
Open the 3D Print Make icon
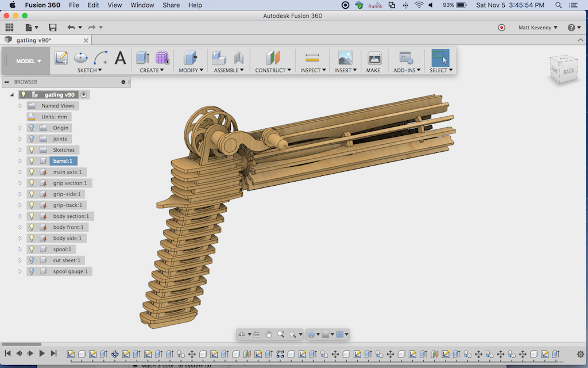374,57
